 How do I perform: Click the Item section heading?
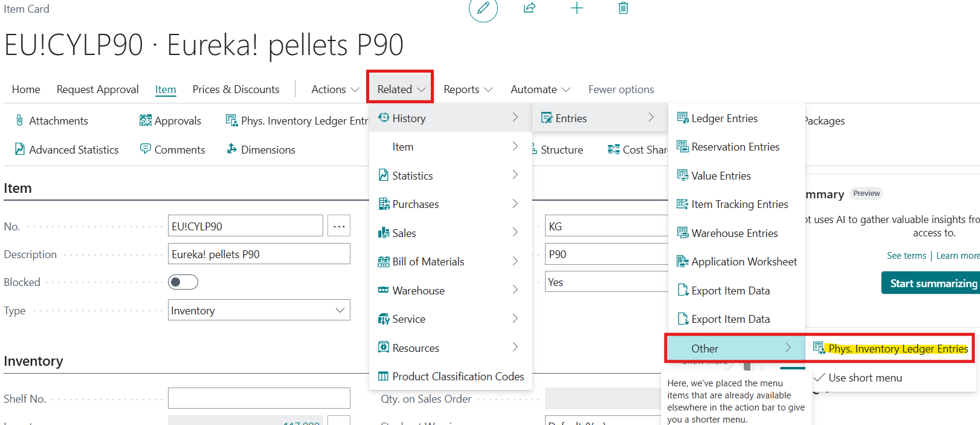click(x=18, y=188)
